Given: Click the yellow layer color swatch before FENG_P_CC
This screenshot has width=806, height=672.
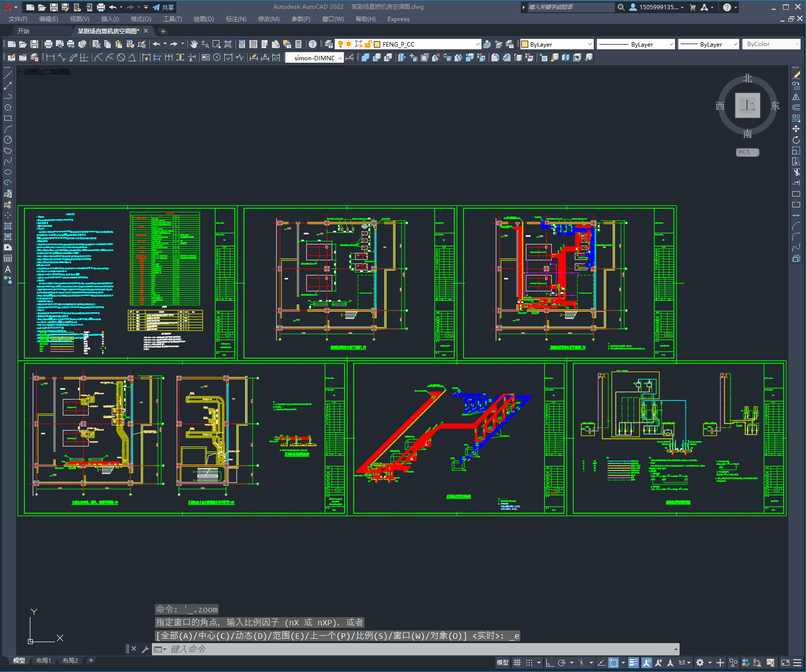Looking at the screenshot, I should (377, 44).
